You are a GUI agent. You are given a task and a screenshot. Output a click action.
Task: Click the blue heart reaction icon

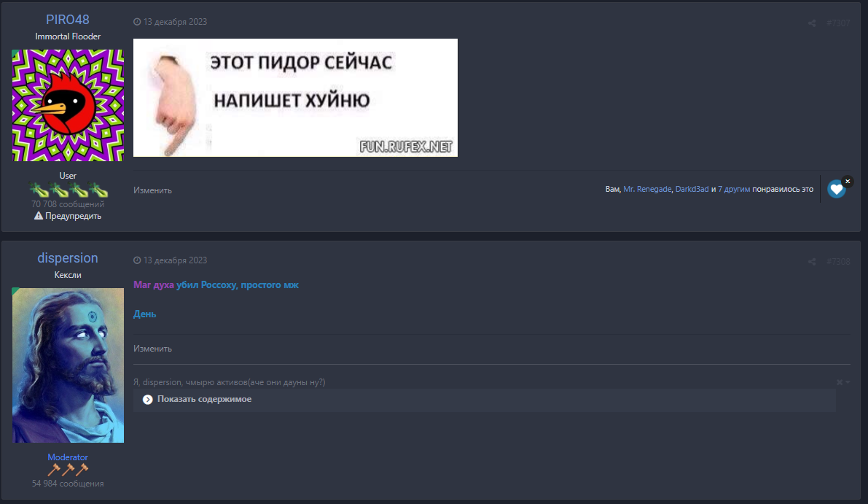click(x=836, y=189)
